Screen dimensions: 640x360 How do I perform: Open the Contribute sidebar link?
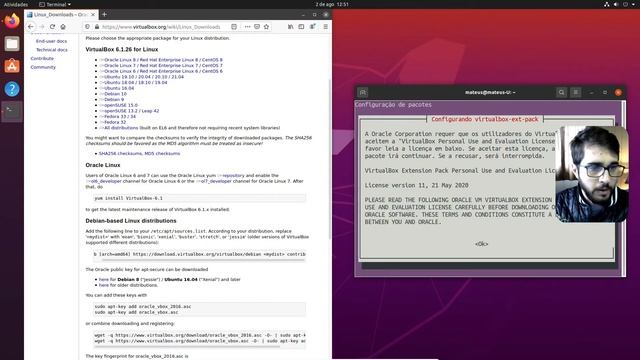pos(42,58)
